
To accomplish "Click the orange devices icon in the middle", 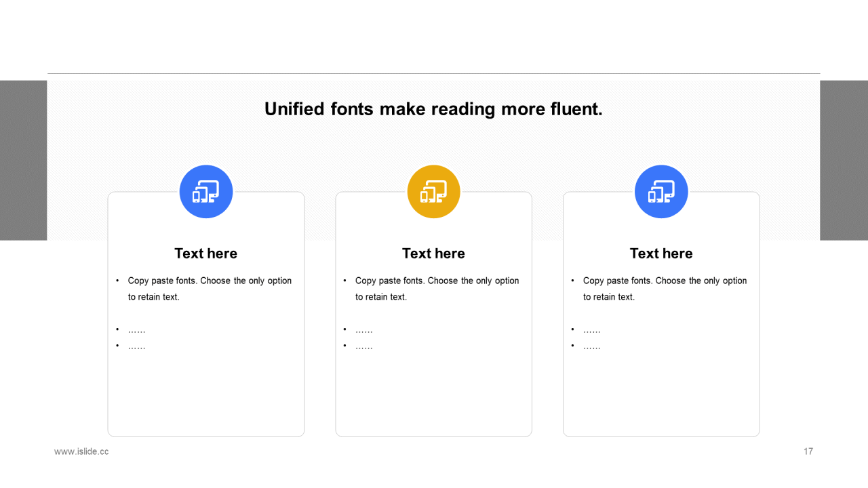I will tap(434, 192).
